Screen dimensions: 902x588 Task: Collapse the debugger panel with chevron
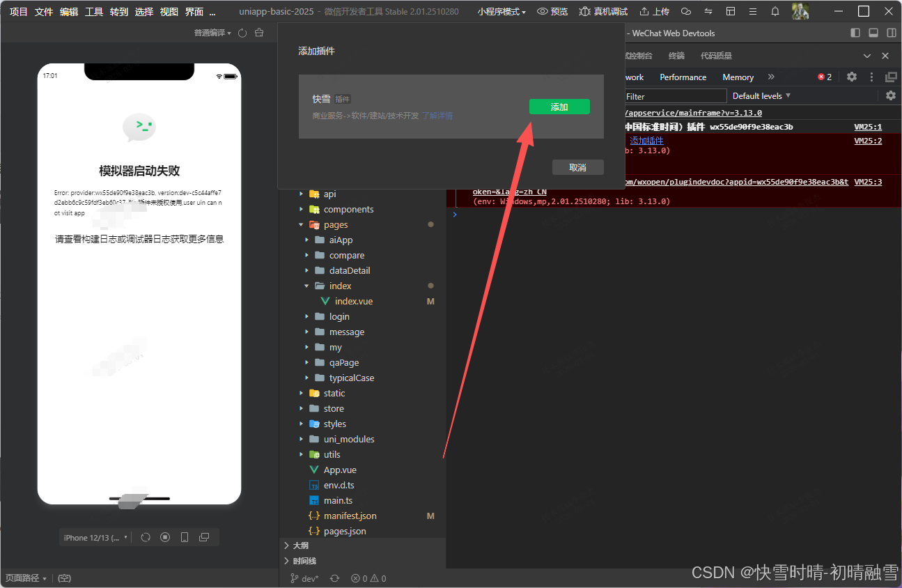pos(867,56)
